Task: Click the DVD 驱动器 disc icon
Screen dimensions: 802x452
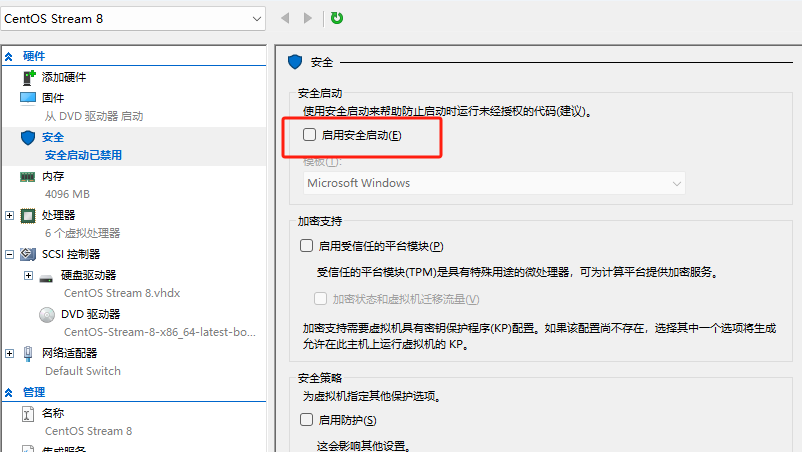Action: (x=47, y=314)
